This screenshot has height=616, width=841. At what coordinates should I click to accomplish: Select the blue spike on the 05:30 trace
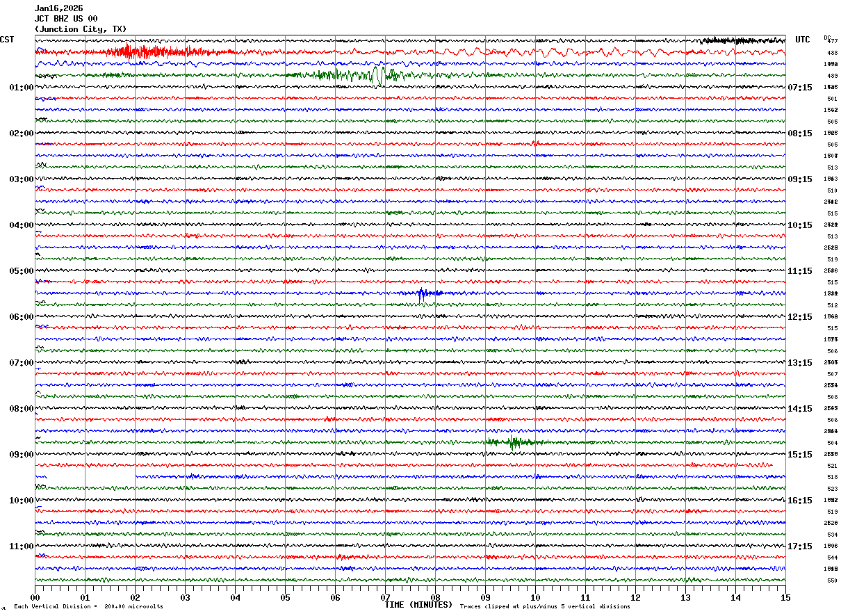[422, 293]
